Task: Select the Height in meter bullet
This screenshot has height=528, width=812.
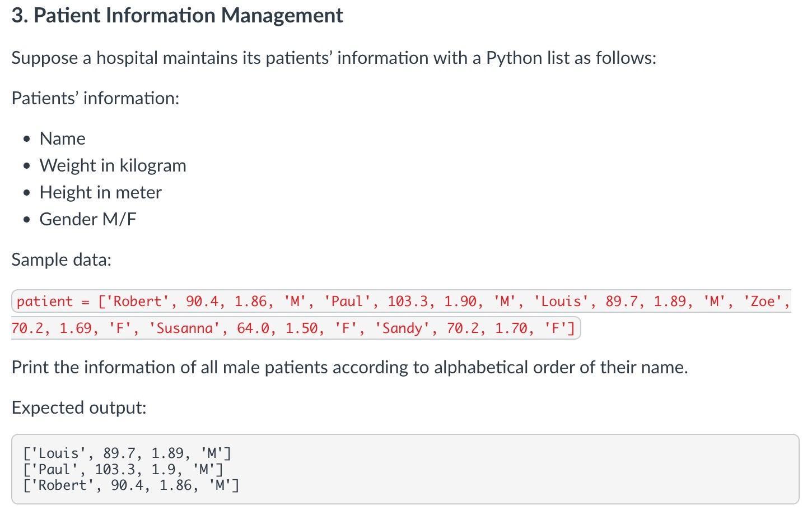Action: pos(100,192)
